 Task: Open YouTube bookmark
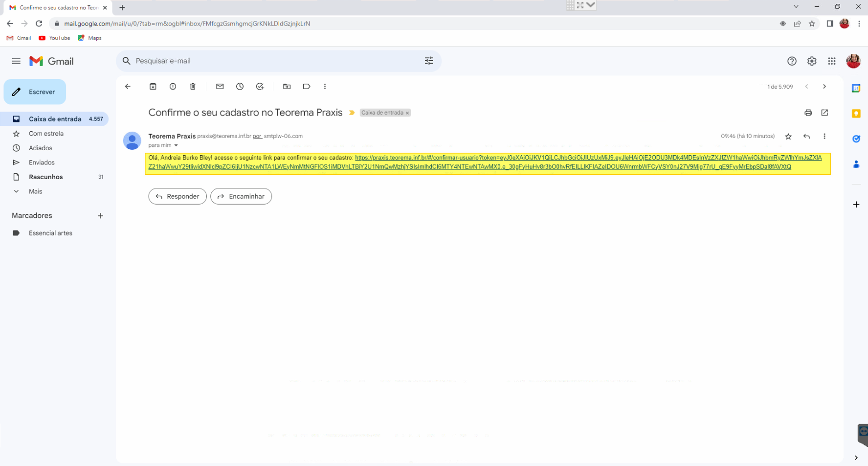[54, 38]
